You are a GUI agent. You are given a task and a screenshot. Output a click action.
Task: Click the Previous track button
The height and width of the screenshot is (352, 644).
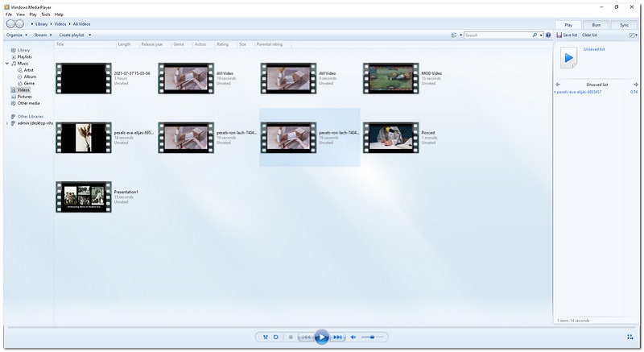[306, 338]
